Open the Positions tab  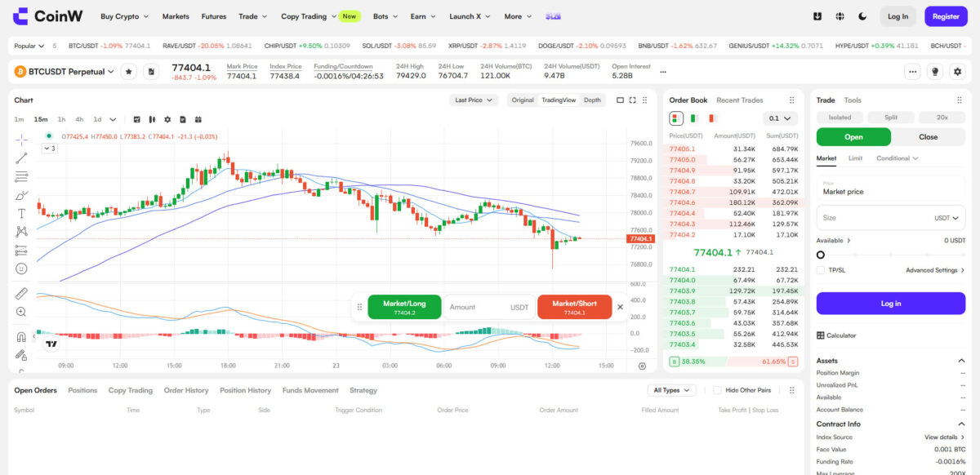point(82,390)
